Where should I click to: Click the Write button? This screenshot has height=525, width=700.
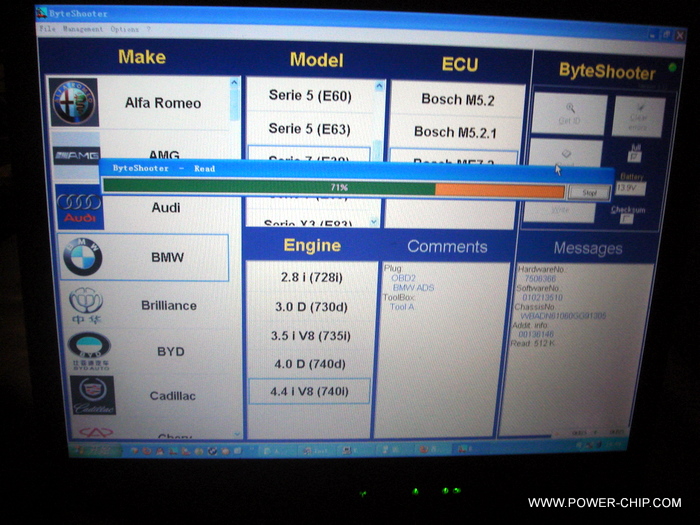click(560, 210)
